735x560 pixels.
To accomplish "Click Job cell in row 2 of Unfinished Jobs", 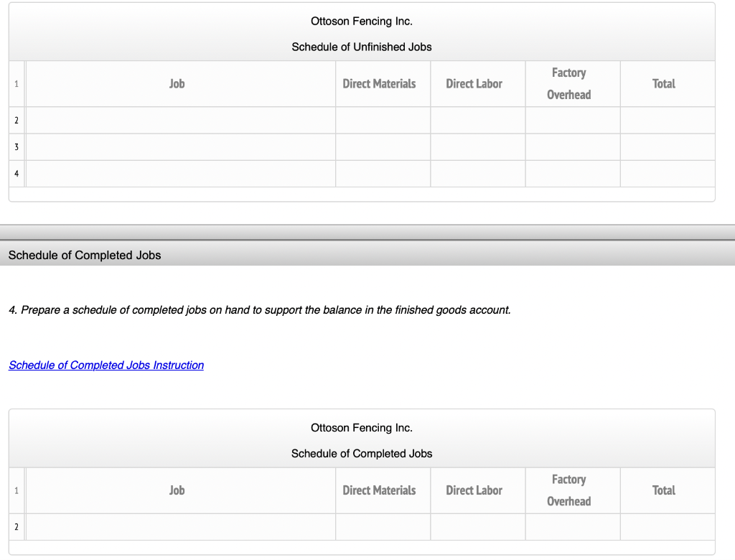I will coord(181,121).
